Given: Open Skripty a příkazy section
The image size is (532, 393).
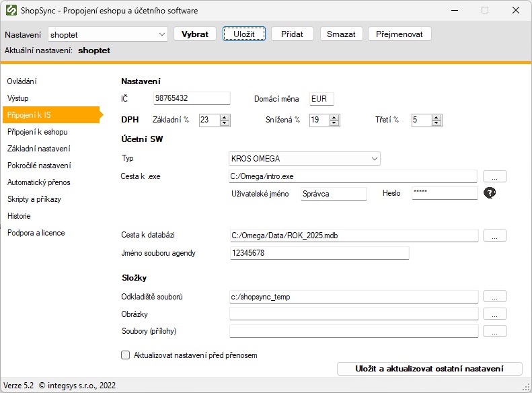Looking at the screenshot, I should coord(34,199).
